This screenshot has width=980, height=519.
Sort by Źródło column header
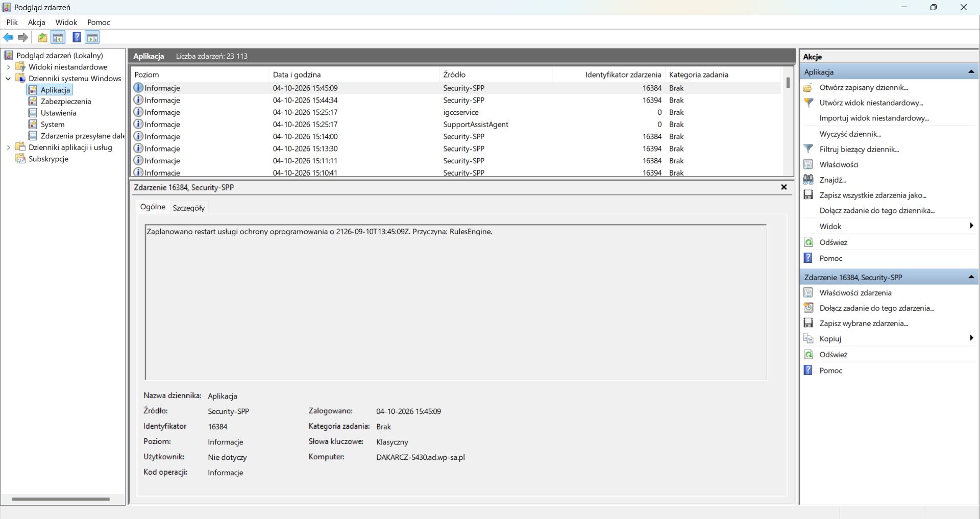pos(495,75)
